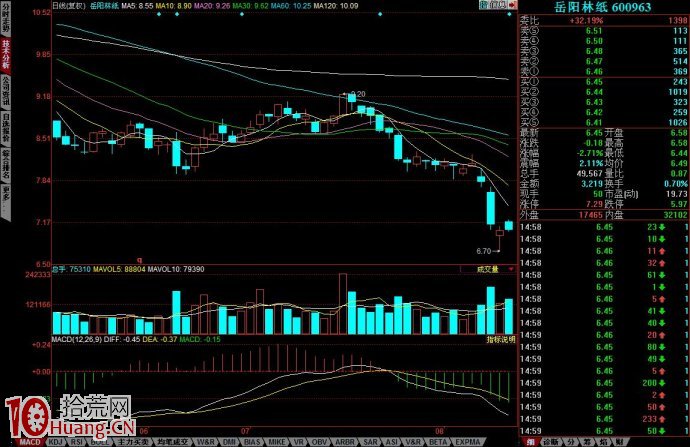Image resolution: width=690 pixels, height=447 pixels.
Task: Switch to the V&R indicator tab
Action: coord(413,442)
